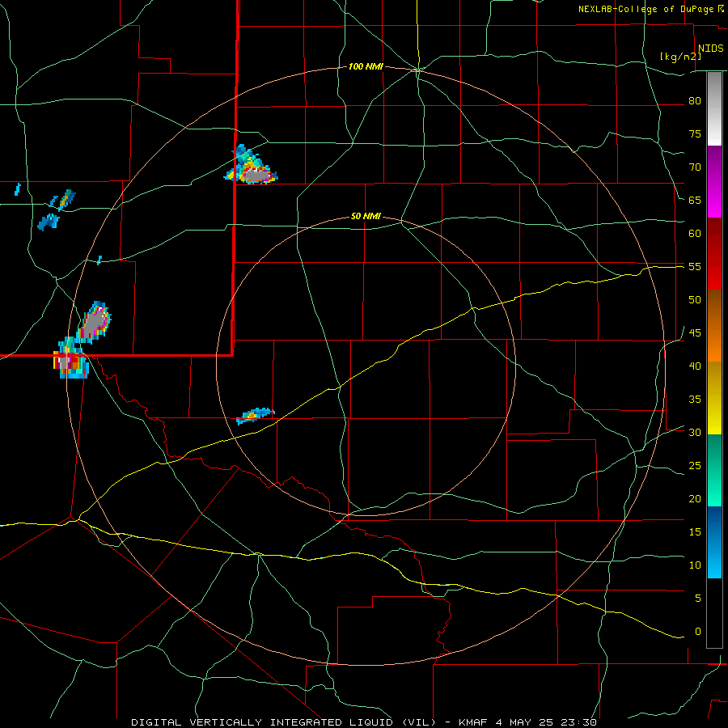Pick the orange-brown band of the color bar
Screen dimensions: 728x728
pyautogui.click(x=714, y=325)
